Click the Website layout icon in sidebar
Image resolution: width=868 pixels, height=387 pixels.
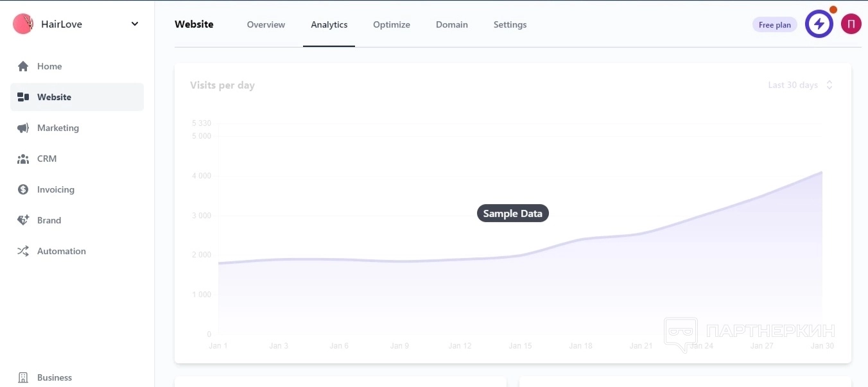pos(23,97)
